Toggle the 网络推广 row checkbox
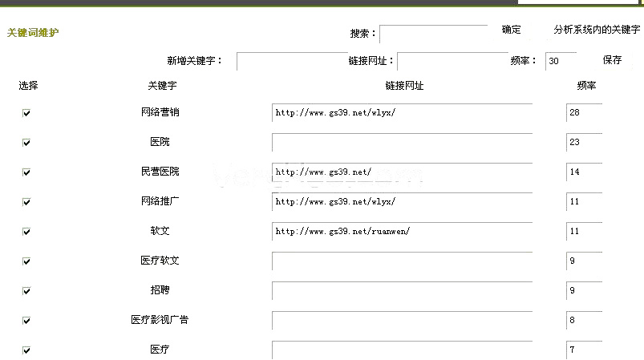The width and height of the screenshot is (644, 360). (x=26, y=202)
